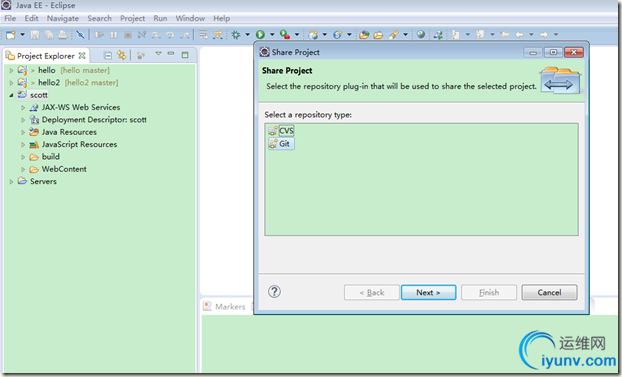Screen dimensions: 622x377
Task: Select Deployment Descriptor: scott item
Action: coord(94,120)
